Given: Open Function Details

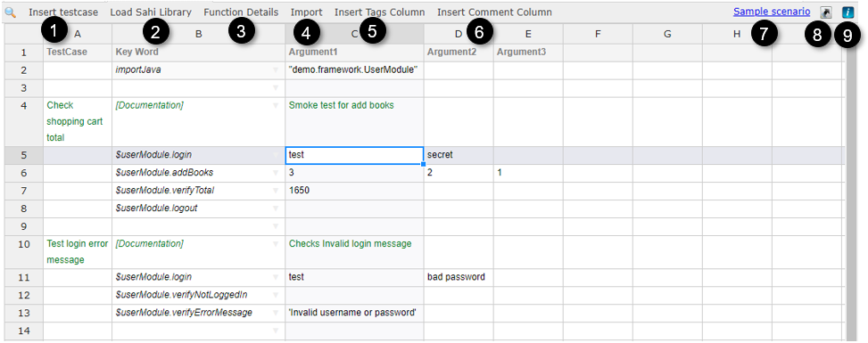Looking at the screenshot, I should (242, 12).
